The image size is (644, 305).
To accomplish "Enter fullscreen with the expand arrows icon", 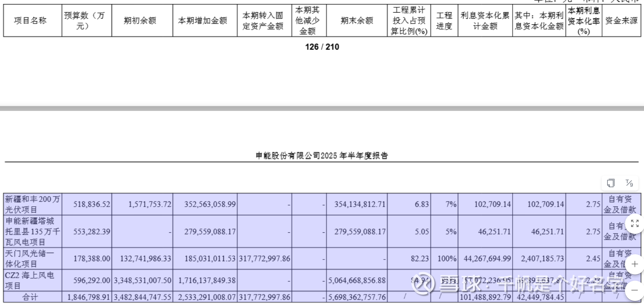I will pos(635,223).
